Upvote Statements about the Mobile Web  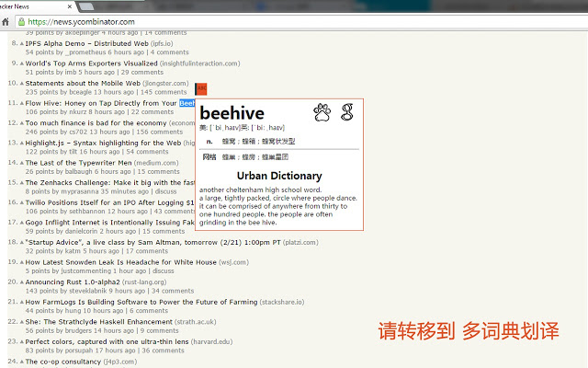click(x=22, y=84)
